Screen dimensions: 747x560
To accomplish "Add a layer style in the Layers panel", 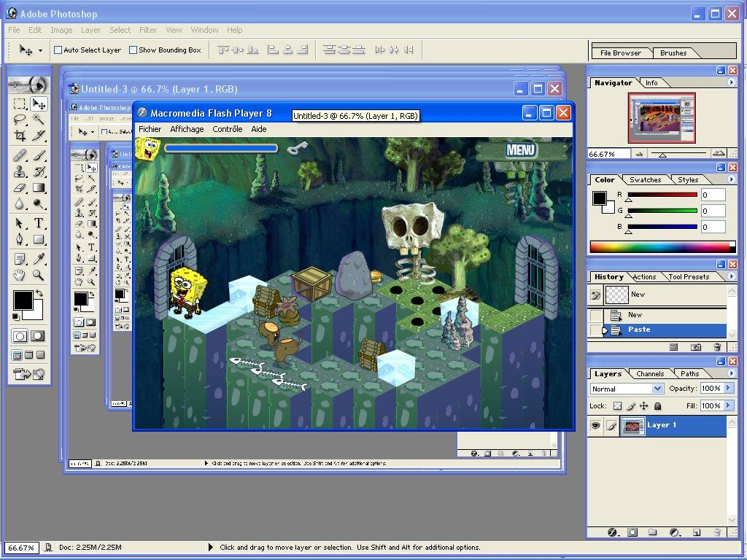I will point(613,532).
